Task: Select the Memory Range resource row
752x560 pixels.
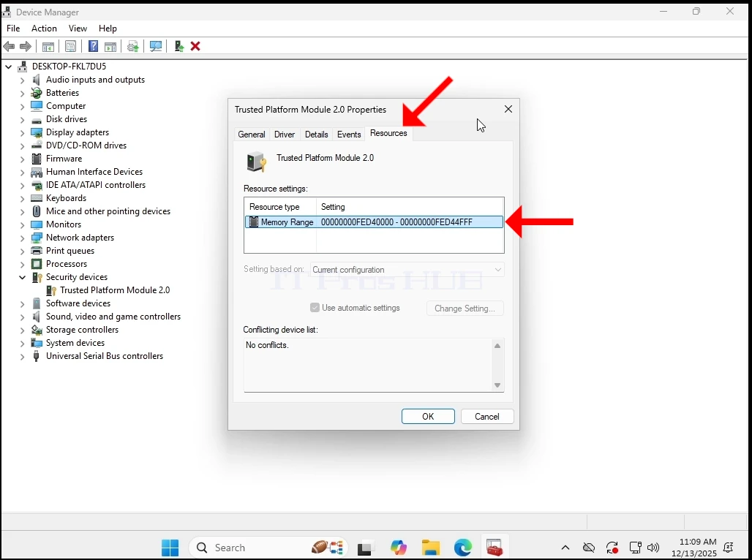Action: pos(374,222)
